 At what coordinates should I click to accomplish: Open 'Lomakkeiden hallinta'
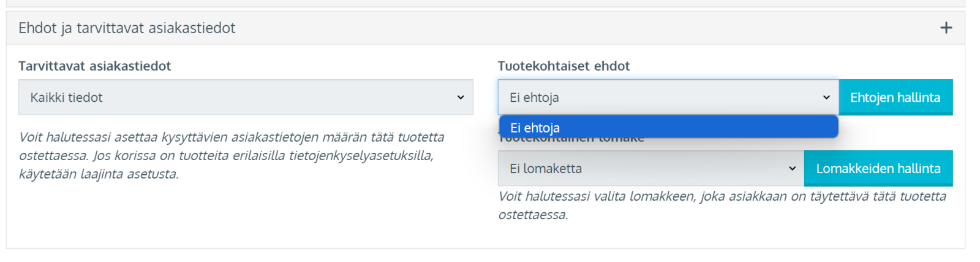coord(878,168)
